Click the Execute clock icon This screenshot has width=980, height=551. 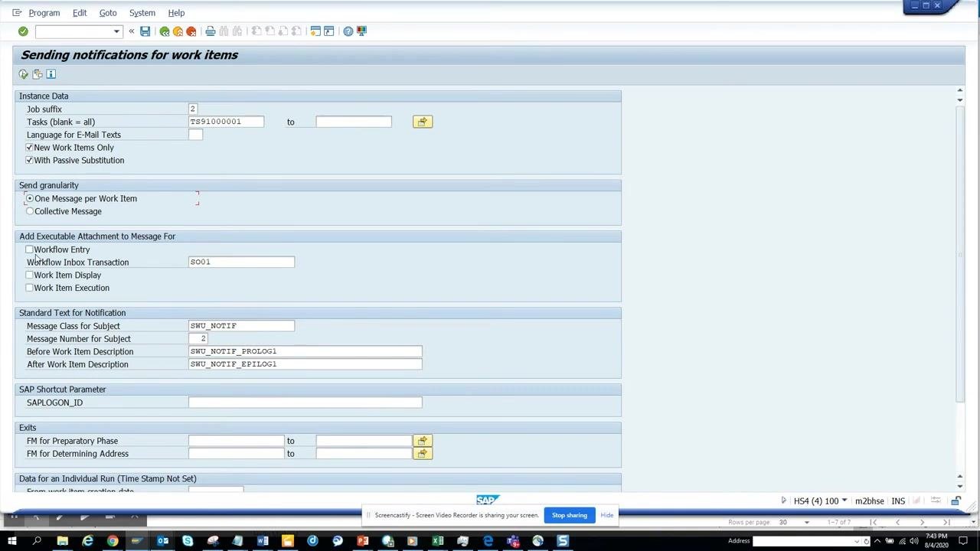point(23,74)
